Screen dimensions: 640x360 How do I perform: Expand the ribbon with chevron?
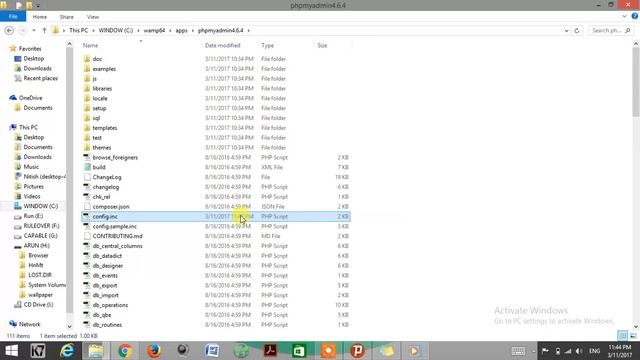point(624,16)
